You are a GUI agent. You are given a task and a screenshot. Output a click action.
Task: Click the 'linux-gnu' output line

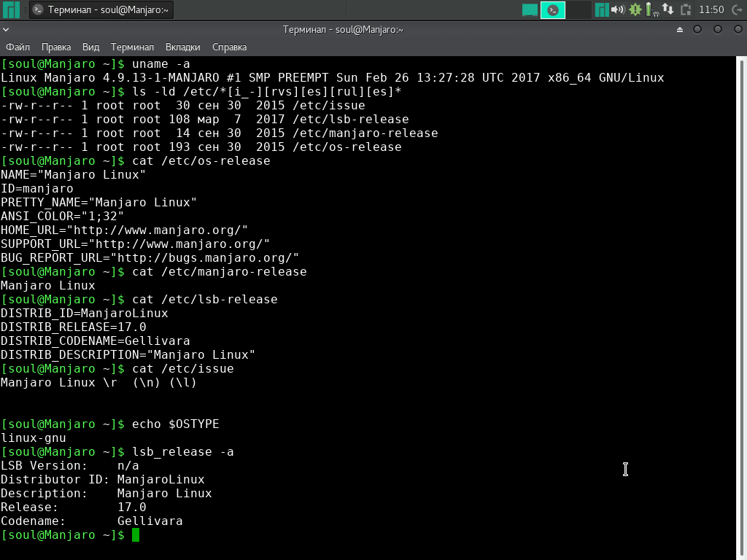[x=34, y=437]
